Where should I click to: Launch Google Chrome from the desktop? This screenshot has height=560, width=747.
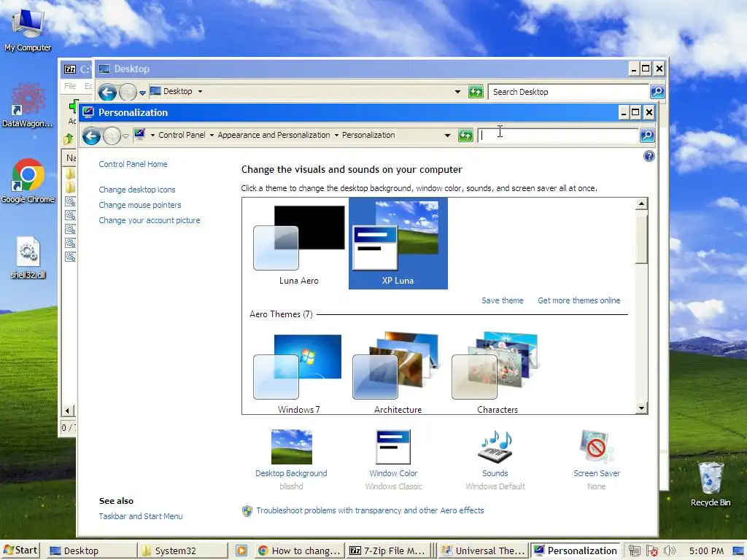pyautogui.click(x=28, y=181)
